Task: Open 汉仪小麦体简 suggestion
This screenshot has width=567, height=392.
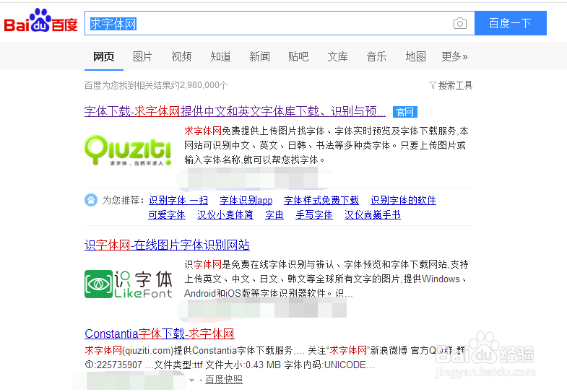Action: pos(225,215)
